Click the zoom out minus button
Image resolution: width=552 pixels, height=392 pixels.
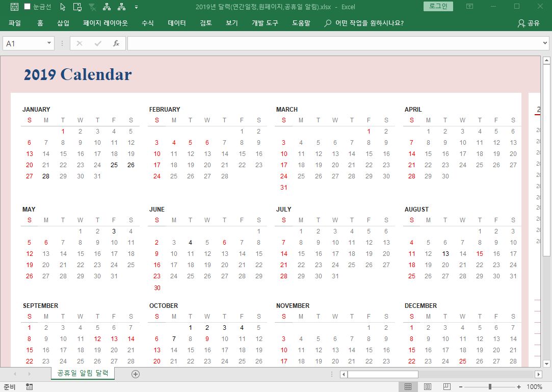pos(460,387)
